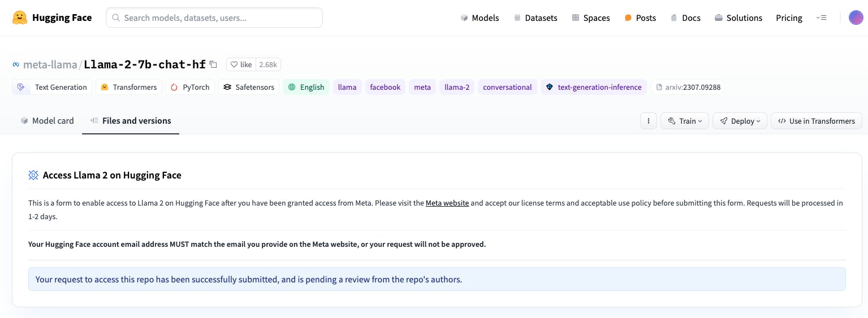Click the Hugging Face logo icon
Screen dimensions: 868x318
tap(20, 18)
